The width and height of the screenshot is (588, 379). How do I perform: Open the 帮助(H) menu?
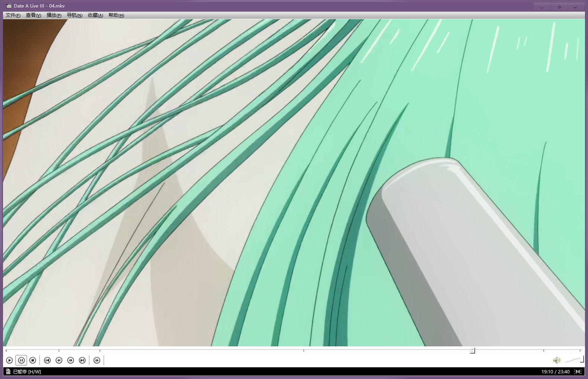point(116,15)
